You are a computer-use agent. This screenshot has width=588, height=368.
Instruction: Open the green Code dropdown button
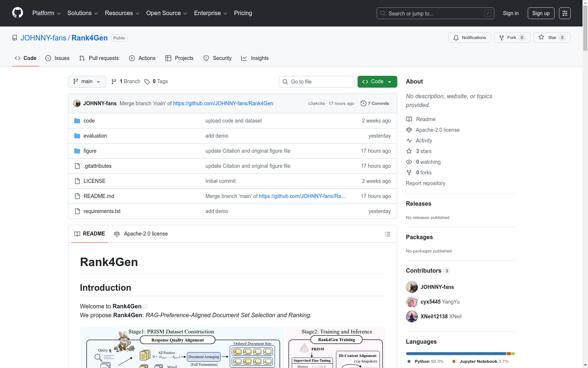tap(377, 82)
